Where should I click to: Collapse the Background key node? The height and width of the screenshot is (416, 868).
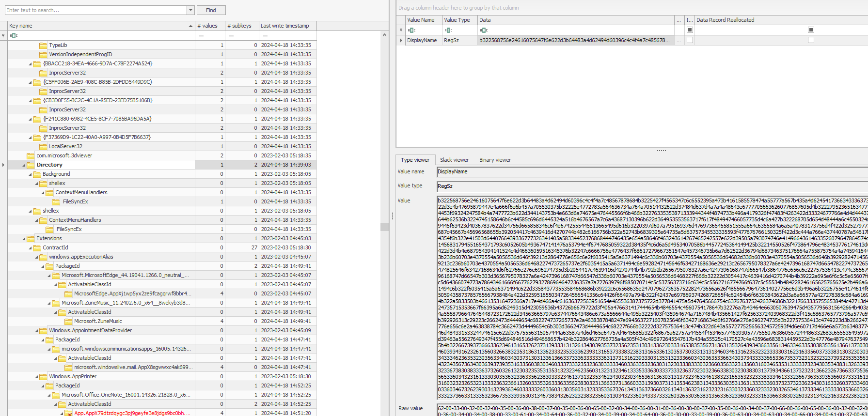click(31, 174)
